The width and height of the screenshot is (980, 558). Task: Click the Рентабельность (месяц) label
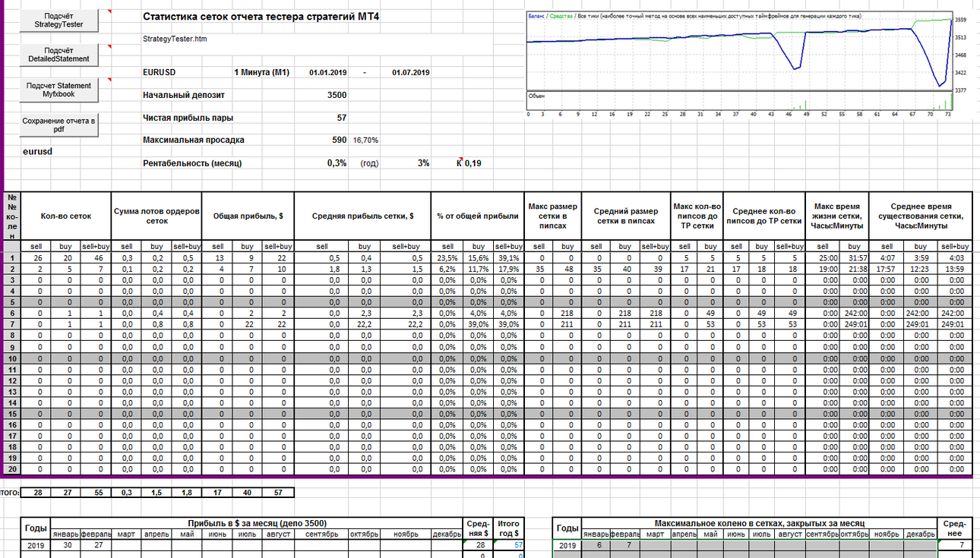click(193, 163)
